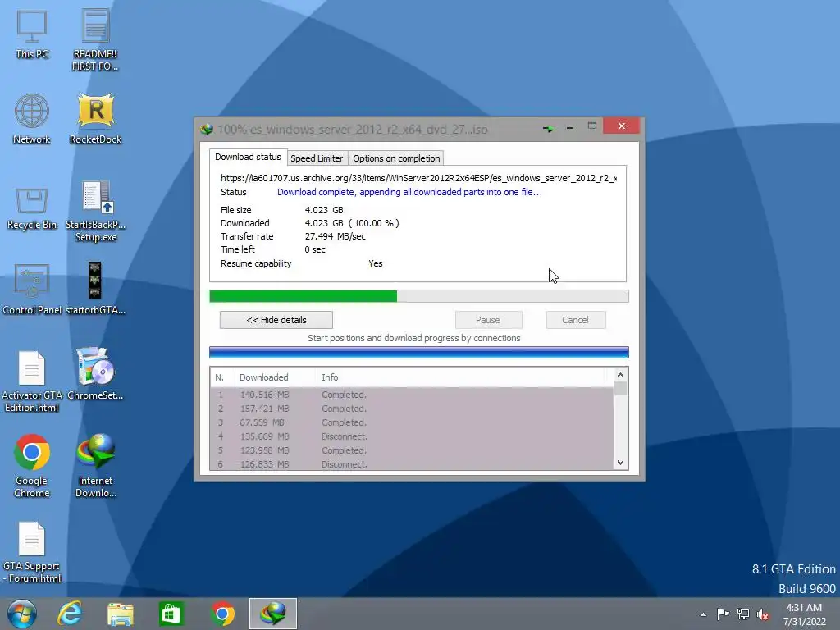The height and width of the screenshot is (630, 840).
Task: Click IDM icon in dialog title bar
Action: pos(207,129)
